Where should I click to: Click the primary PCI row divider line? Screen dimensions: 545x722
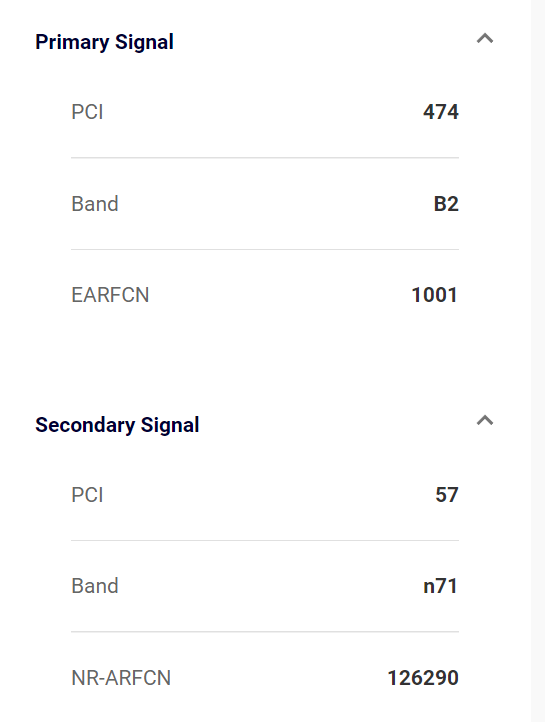click(x=265, y=158)
